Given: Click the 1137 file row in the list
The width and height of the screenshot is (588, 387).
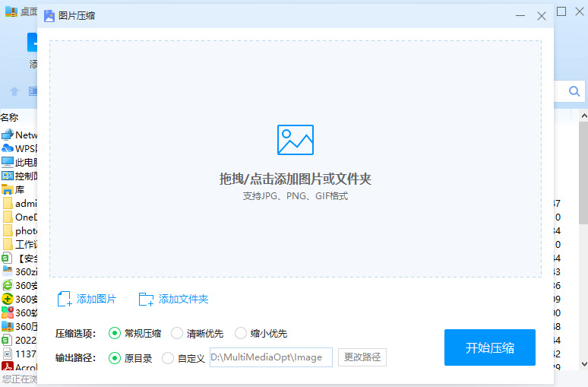Looking at the screenshot, I should [19, 354].
